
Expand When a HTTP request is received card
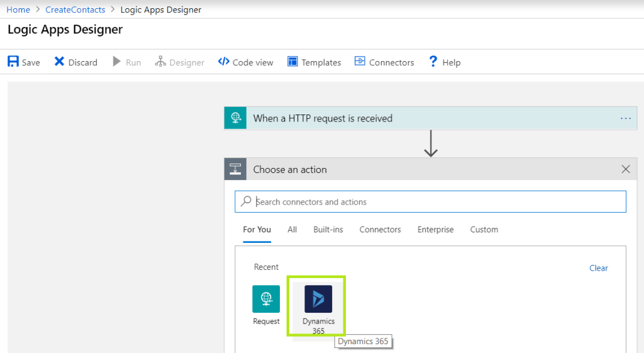click(x=430, y=118)
